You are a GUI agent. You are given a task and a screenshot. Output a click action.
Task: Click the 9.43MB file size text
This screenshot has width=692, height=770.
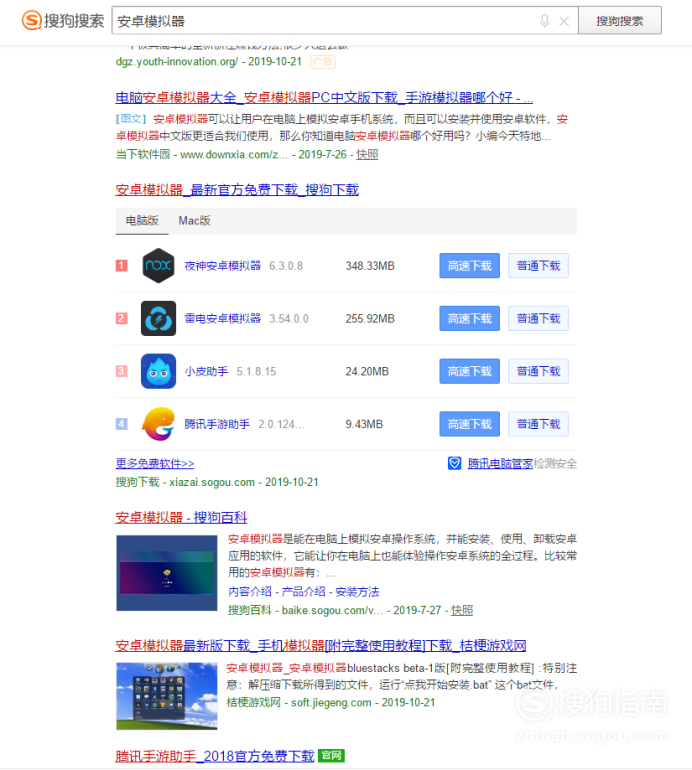(364, 424)
